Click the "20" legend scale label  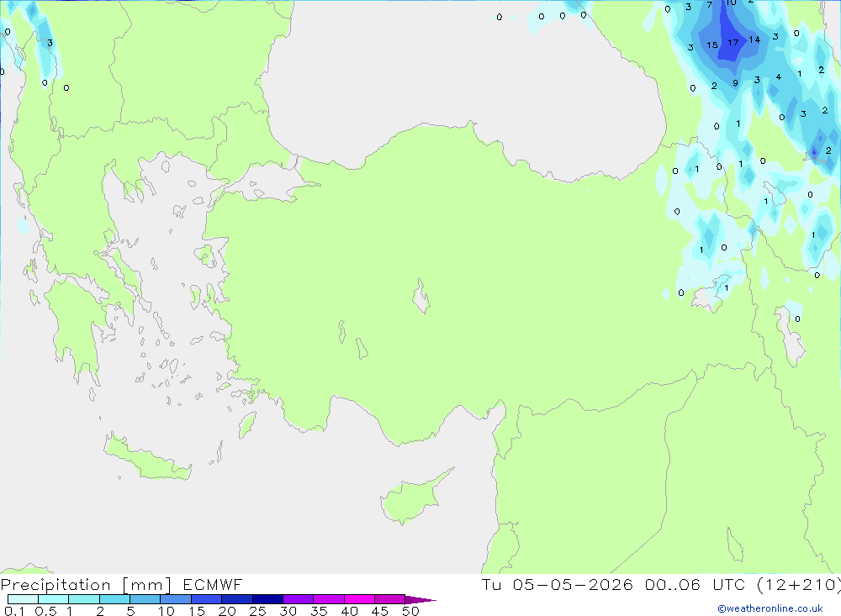[x=227, y=611]
